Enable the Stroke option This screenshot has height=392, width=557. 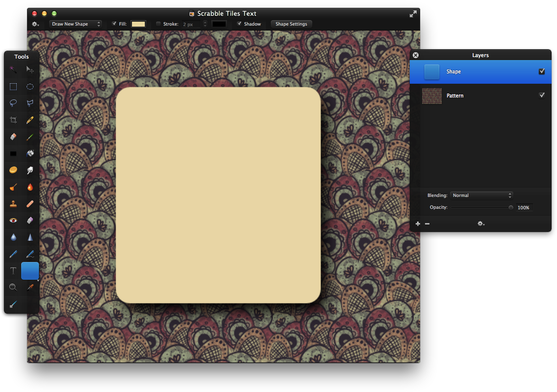point(158,24)
